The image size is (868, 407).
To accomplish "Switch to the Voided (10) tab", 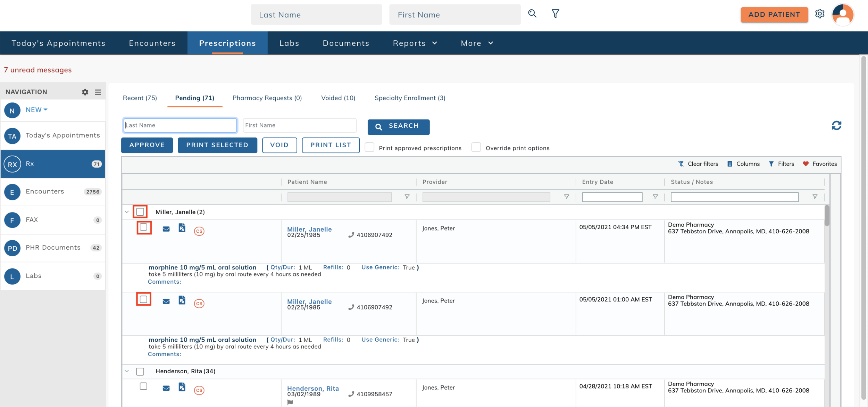I will click(x=338, y=98).
